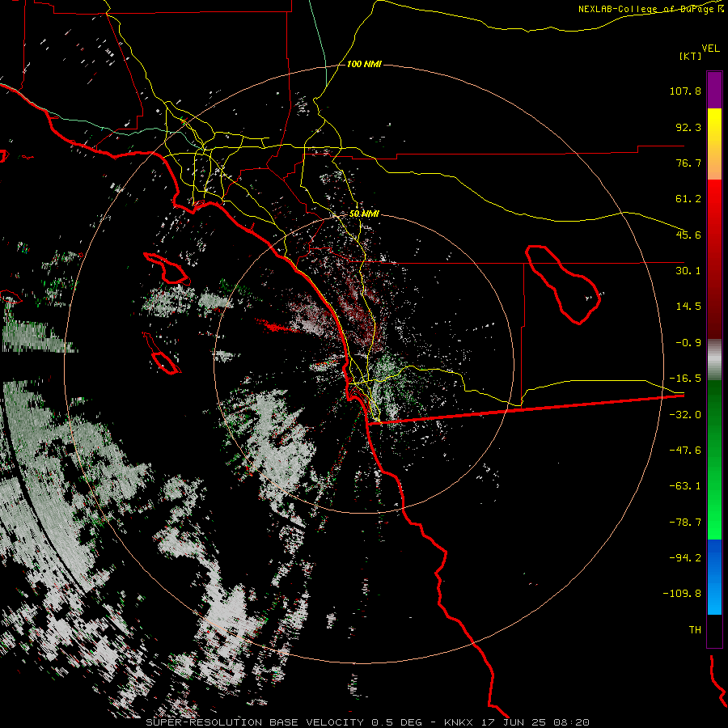Click the 100 NMI range ring label

pyautogui.click(x=365, y=64)
